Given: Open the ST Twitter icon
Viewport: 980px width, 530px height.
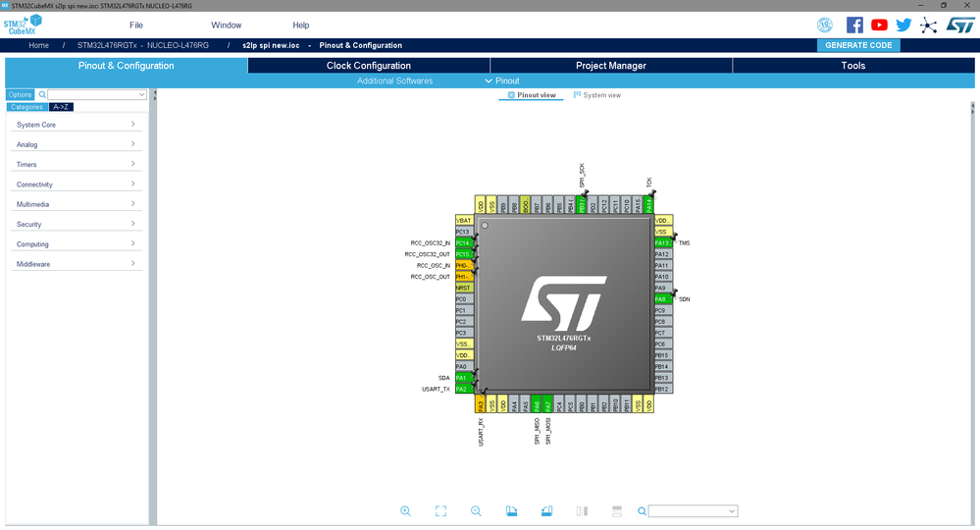Looking at the screenshot, I should tap(903, 25).
